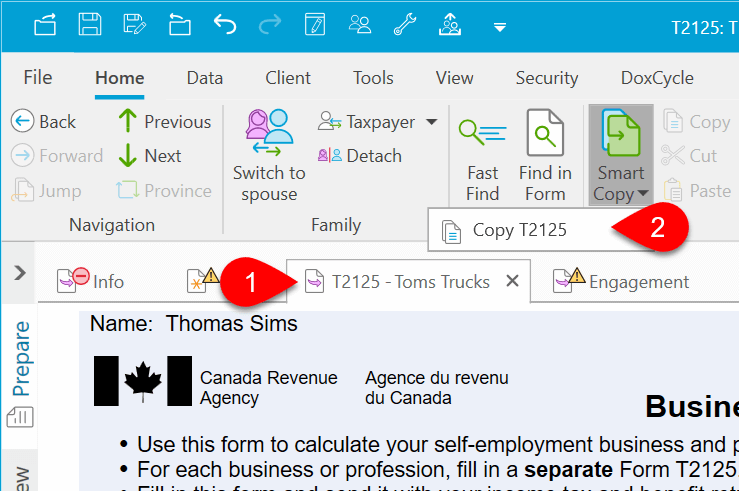
Task: Open the wrench options icon
Action: pyautogui.click(x=405, y=24)
